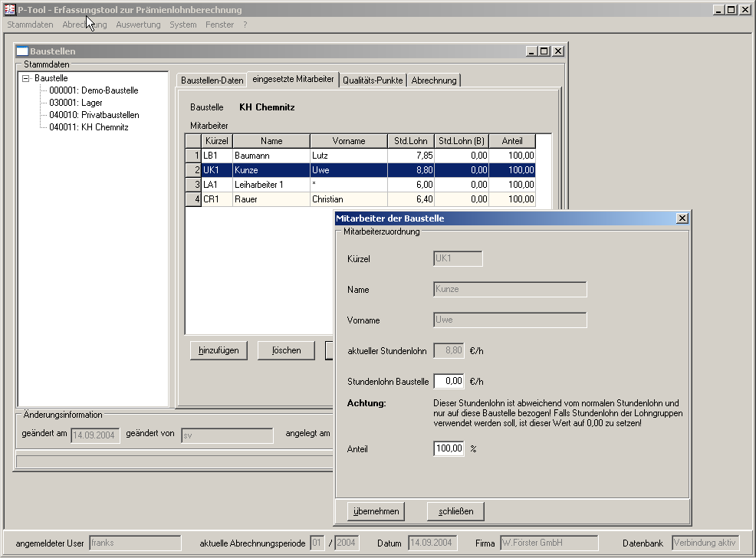Image resolution: width=756 pixels, height=558 pixels.
Task: Click the Vorname column header
Action: click(349, 141)
